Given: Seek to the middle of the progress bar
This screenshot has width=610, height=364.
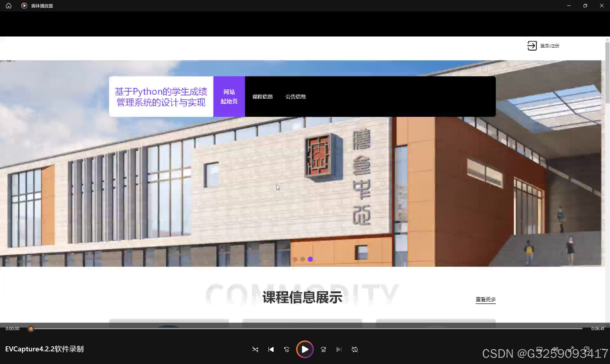Looking at the screenshot, I should click(x=305, y=328).
